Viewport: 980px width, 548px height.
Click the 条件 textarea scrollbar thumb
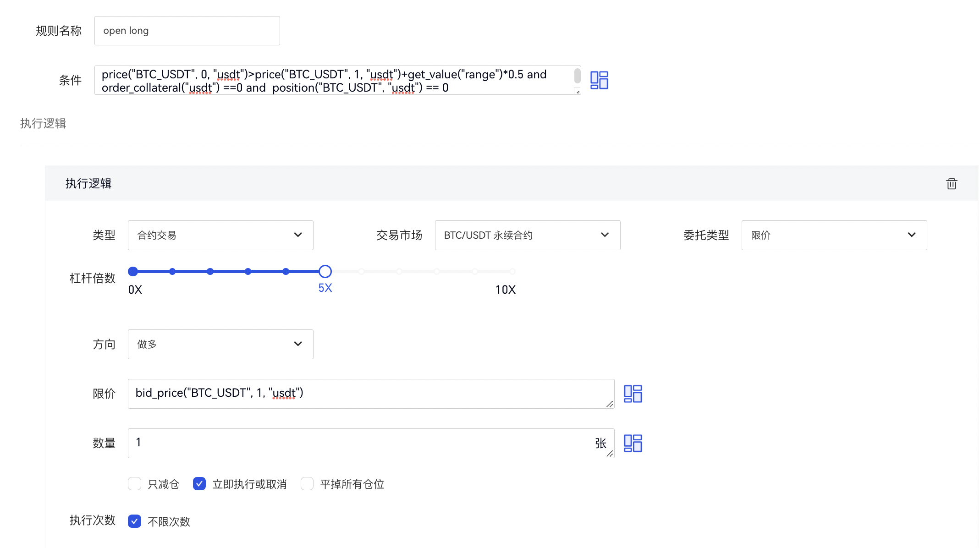[577, 75]
